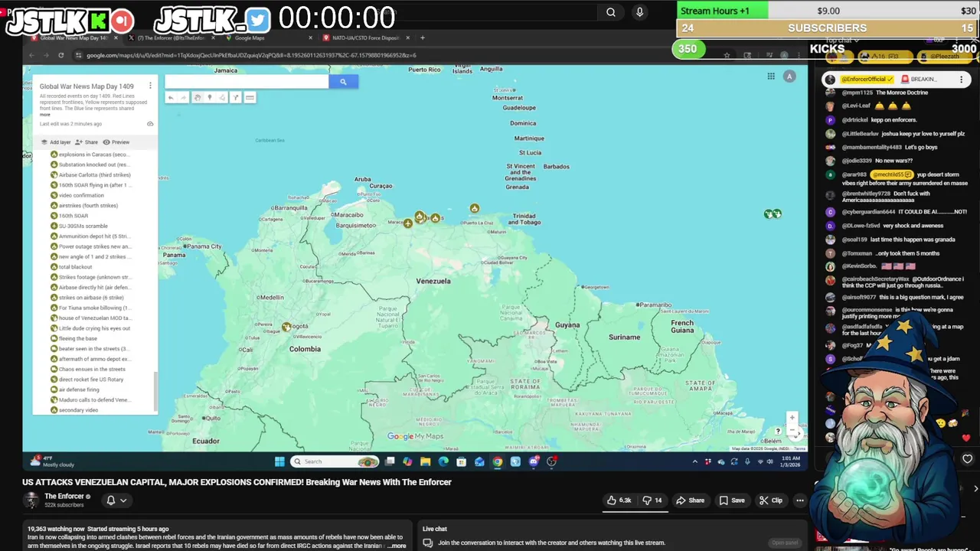
Task: Click the browser address bar URL
Action: click(251, 55)
